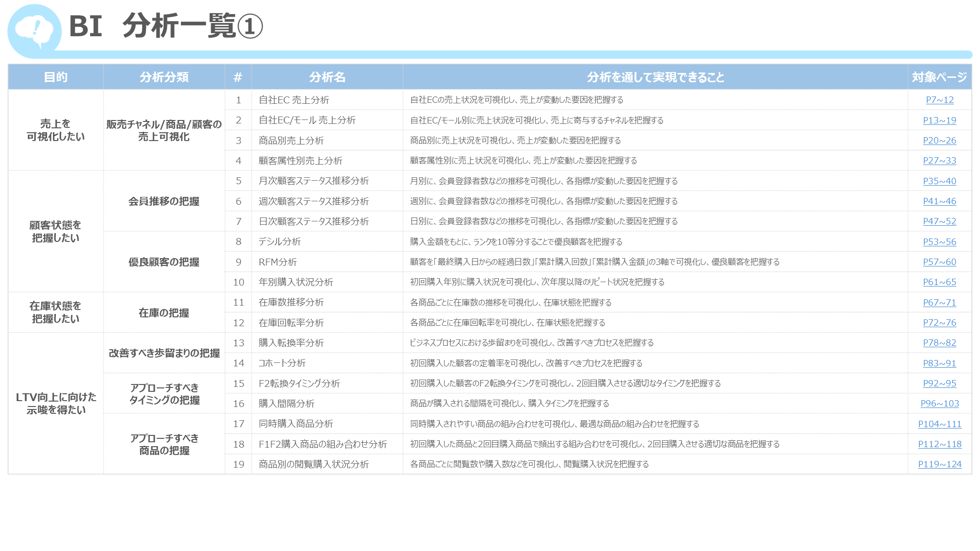
Task: Select the 在庫状態を把握したい purpose cell
Action: [x=56, y=312]
